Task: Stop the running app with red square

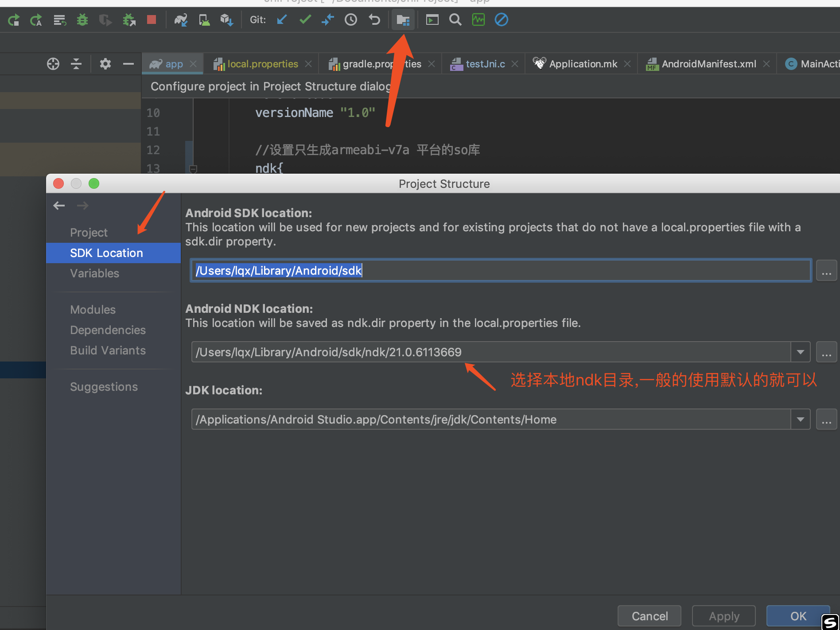Action: [152, 20]
